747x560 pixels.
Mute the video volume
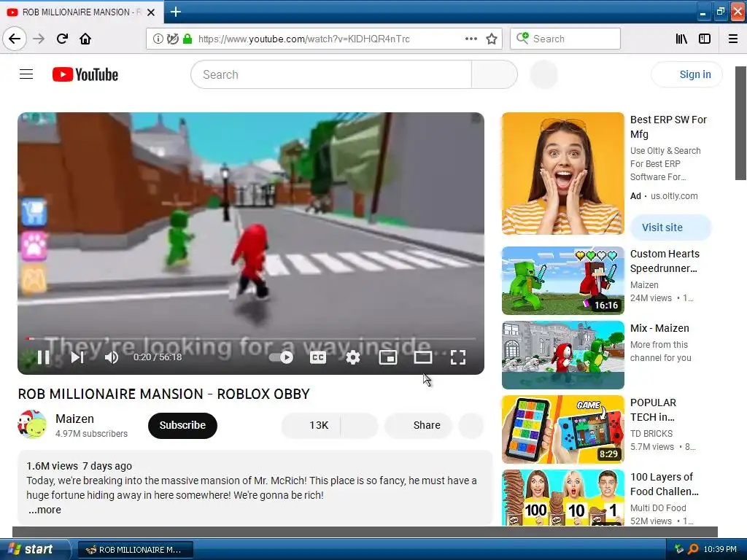click(x=112, y=357)
